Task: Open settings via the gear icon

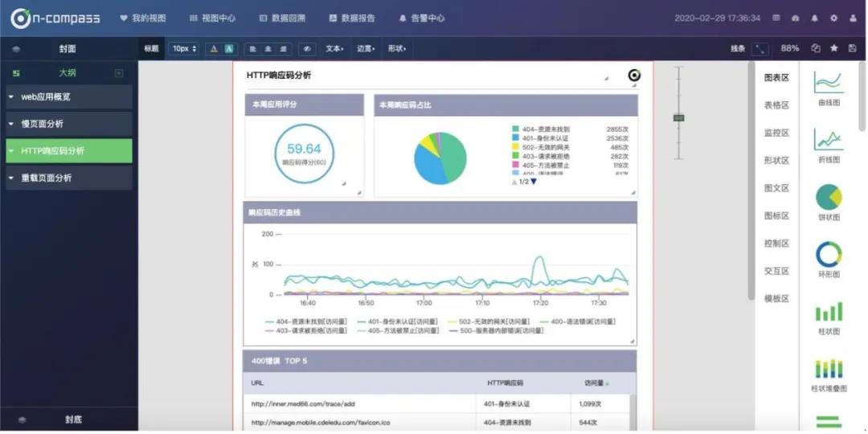Action: 833,18
